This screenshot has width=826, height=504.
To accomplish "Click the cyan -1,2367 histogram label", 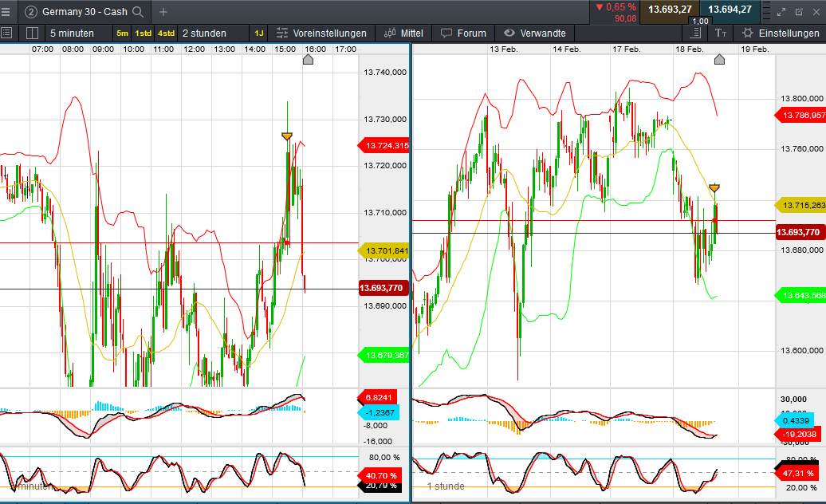I will (x=379, y=412).
